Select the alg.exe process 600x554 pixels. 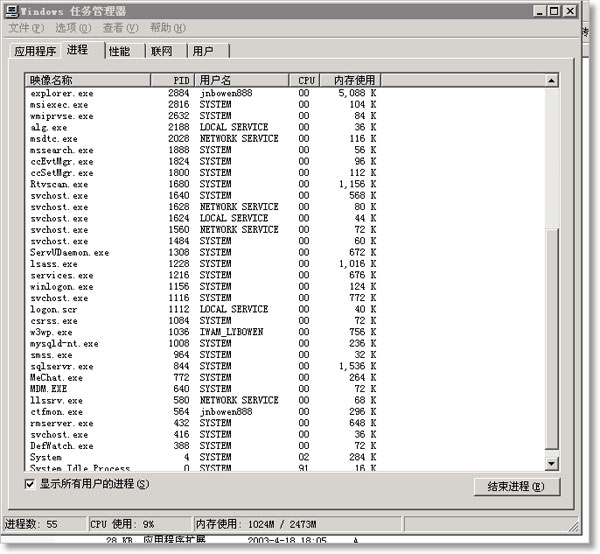coord(203,127)
